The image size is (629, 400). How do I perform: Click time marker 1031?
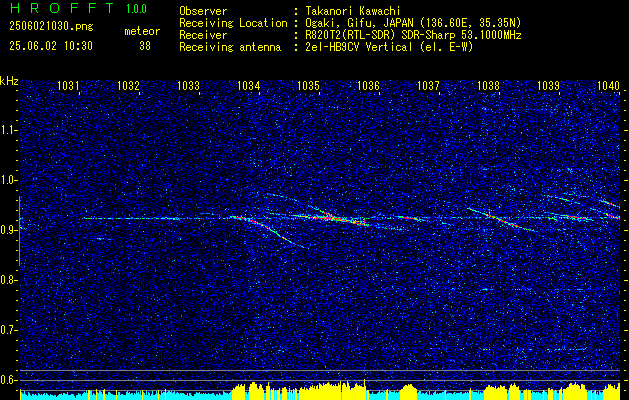(x=68, y=85)
